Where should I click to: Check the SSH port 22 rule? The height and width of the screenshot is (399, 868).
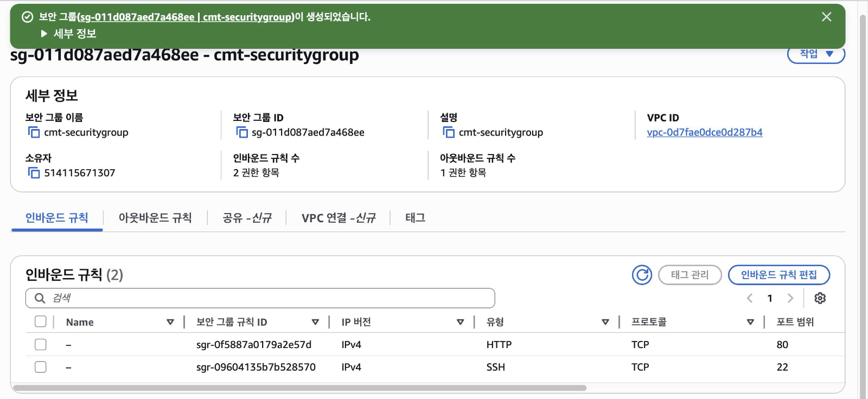click(x=41, y=367)
